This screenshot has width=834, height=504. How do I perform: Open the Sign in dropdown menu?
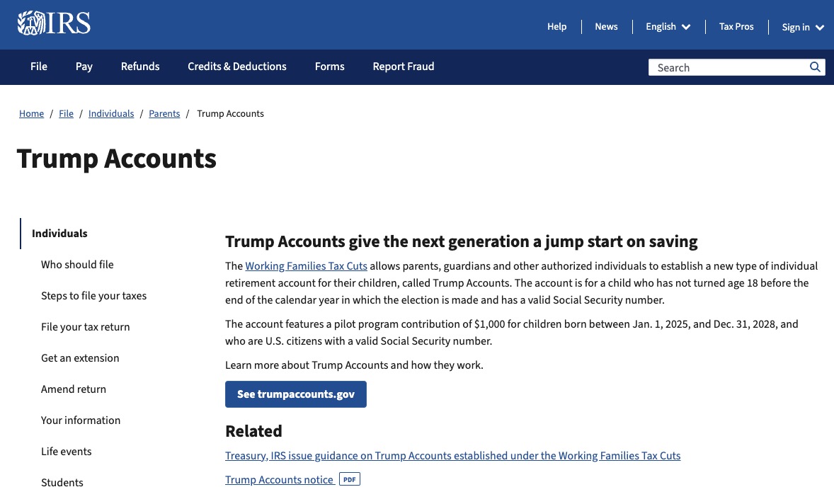pos(803,28)
